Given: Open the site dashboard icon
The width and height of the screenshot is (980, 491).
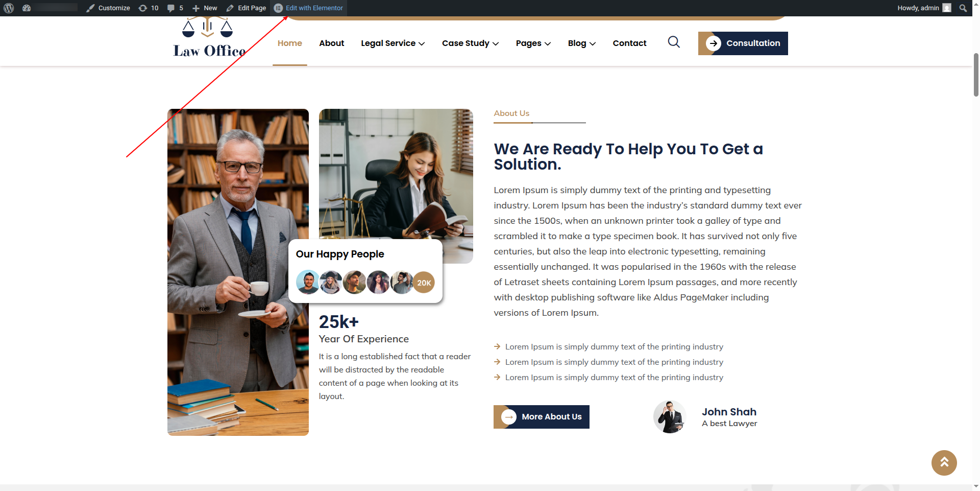Looking at the screenshot, I should (27, 8).
